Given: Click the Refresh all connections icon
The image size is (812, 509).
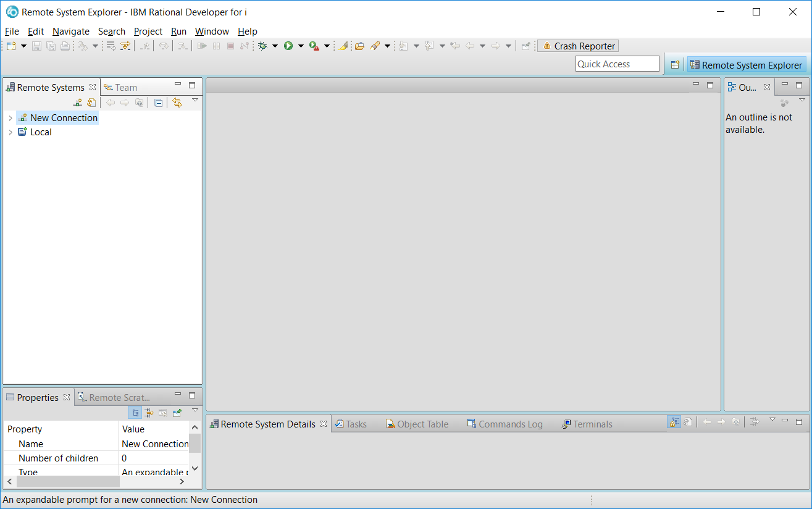Looking at the screenshot, I should pos(91,102).
